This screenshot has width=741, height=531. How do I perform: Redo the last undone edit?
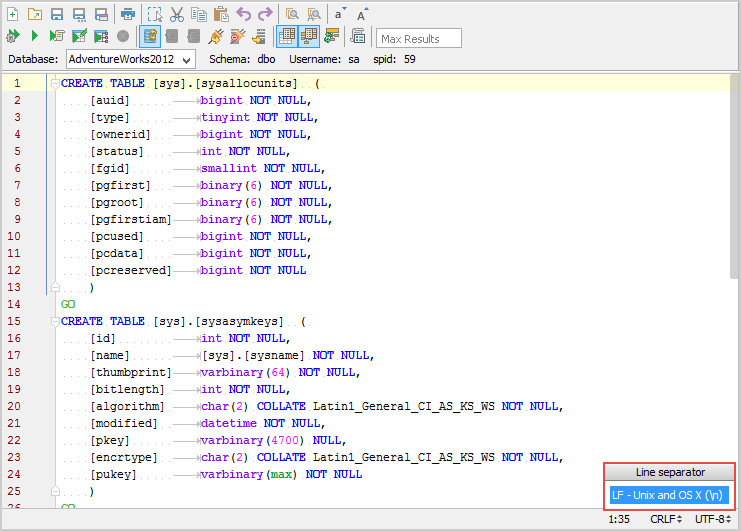tap(265, 15)
